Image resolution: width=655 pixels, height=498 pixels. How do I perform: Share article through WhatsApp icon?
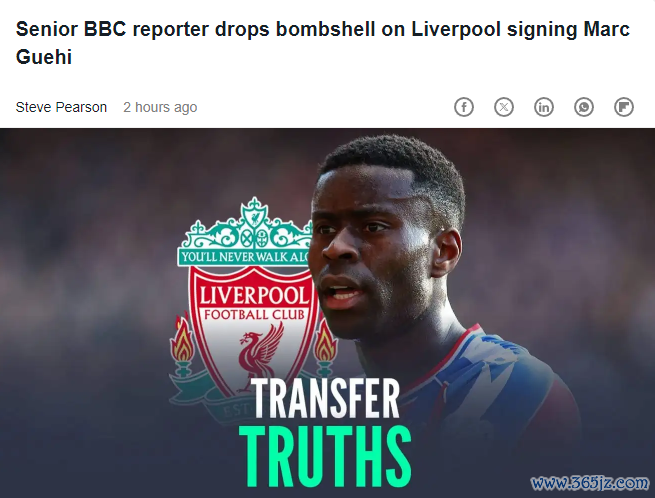click(584, 107)
